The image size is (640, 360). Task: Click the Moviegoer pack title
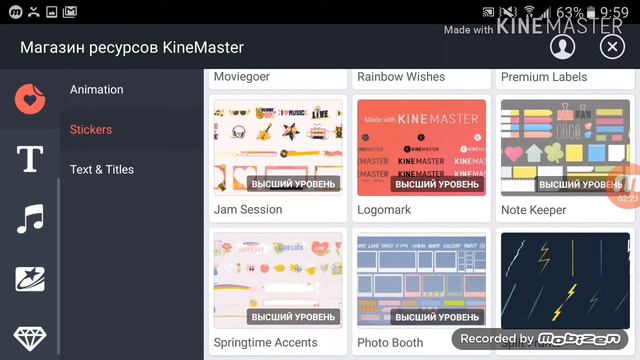pos(242,77)
